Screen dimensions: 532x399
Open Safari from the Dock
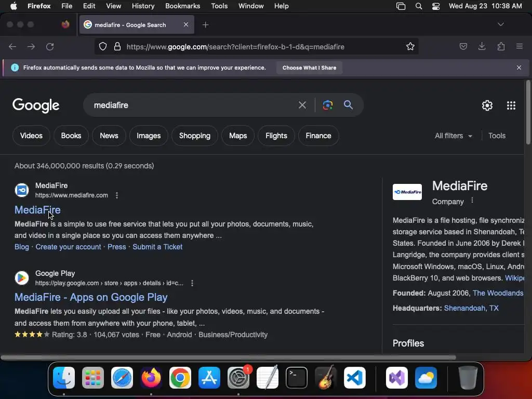(x=122, y=378)
